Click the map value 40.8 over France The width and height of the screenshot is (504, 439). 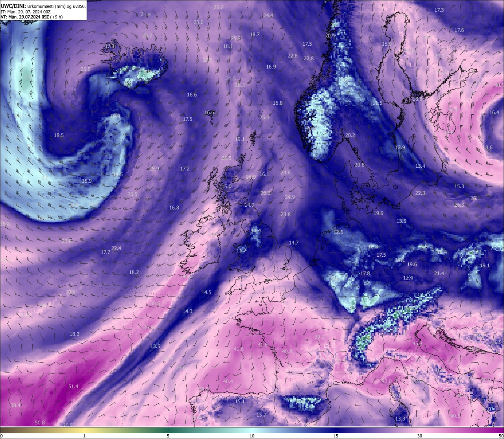(x=287, y=352)
